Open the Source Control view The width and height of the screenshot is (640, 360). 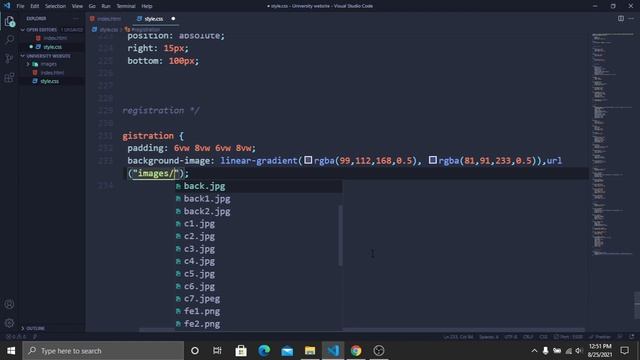point(9,58)
